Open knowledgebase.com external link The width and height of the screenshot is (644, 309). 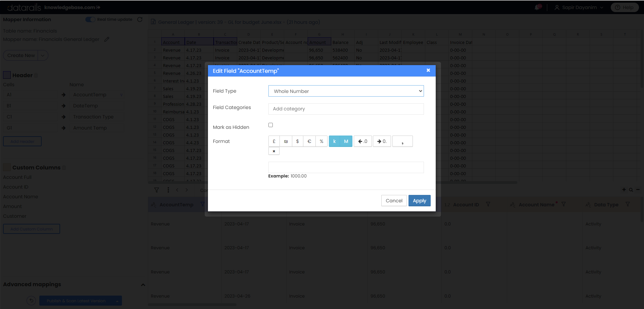(x=72, y=7)
